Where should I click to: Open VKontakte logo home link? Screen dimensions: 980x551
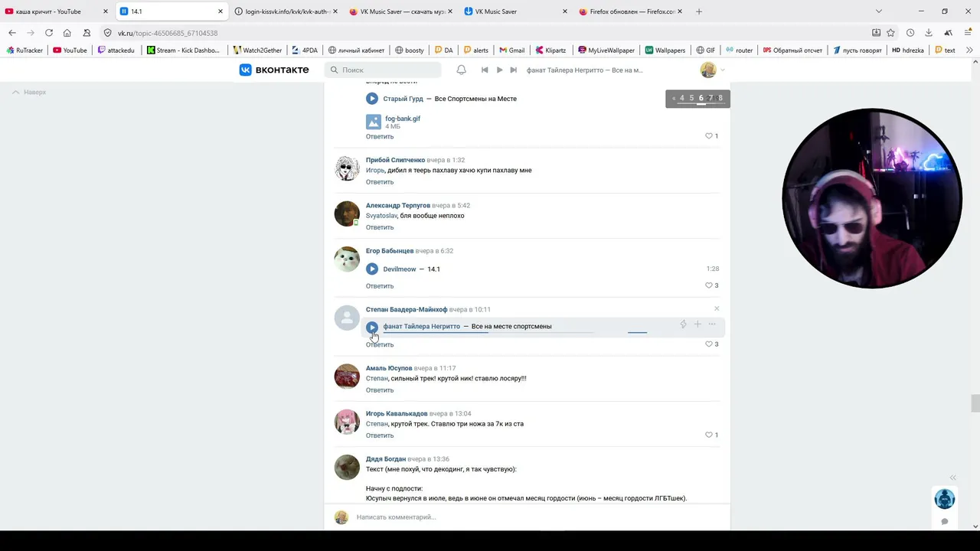point(274,70)
